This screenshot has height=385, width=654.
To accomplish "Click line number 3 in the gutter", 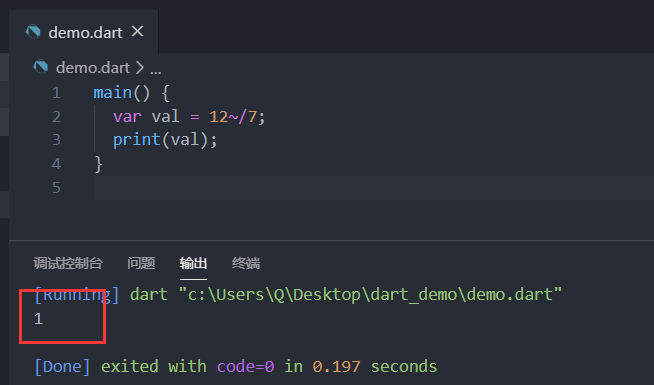I will (x=56, y=140).
